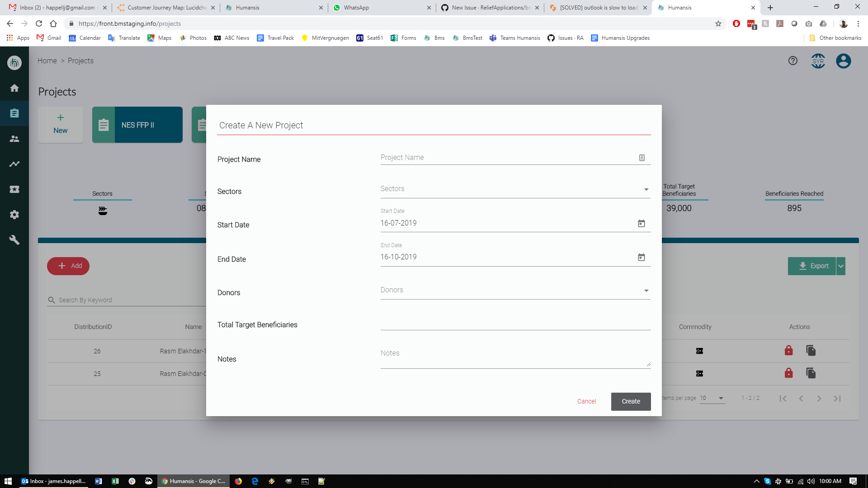The width and height of the screenshot is (868, 488).
Task: Click the Create button
Action: coord(631,401)
